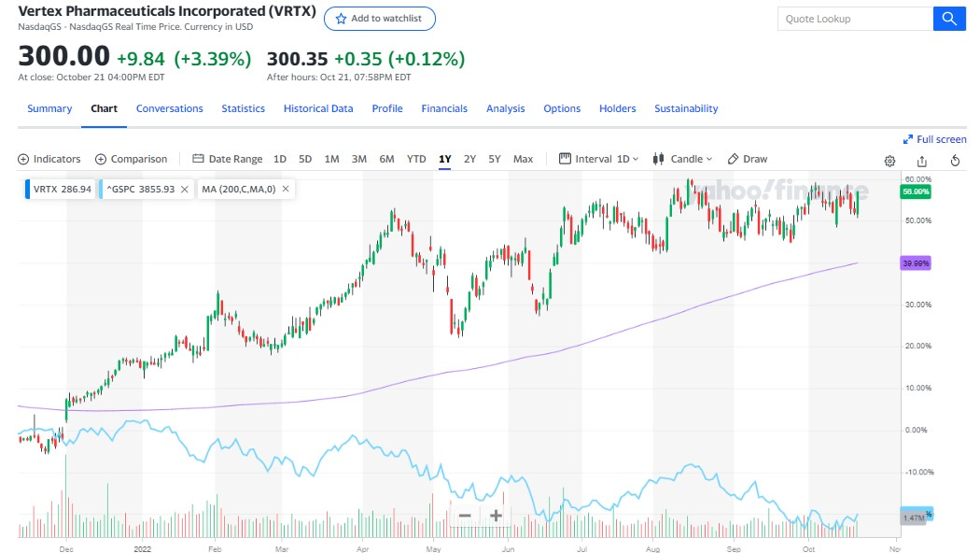
Task: Open the Comparison menu
Action: point(131,159)
